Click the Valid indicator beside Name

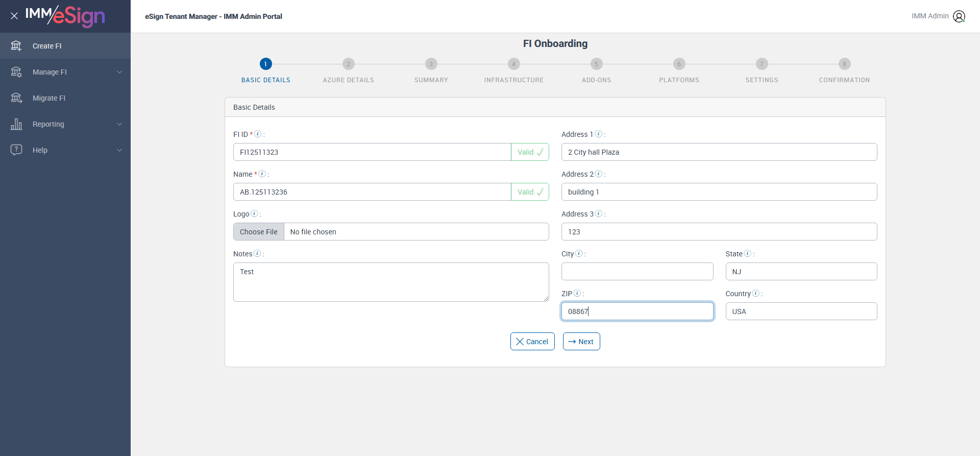[x=530, y=192]
